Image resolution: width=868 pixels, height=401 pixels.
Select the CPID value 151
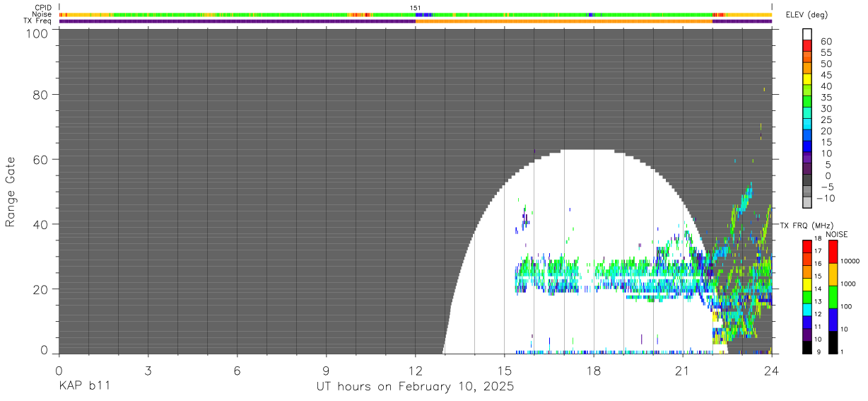pyautogui.click(x=416, y=8)
